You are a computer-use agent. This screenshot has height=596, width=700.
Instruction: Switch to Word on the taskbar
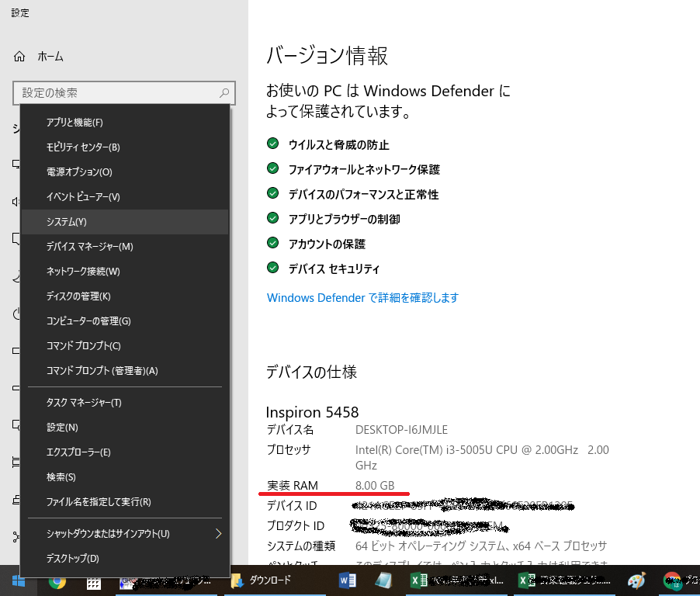pos(348,580)
